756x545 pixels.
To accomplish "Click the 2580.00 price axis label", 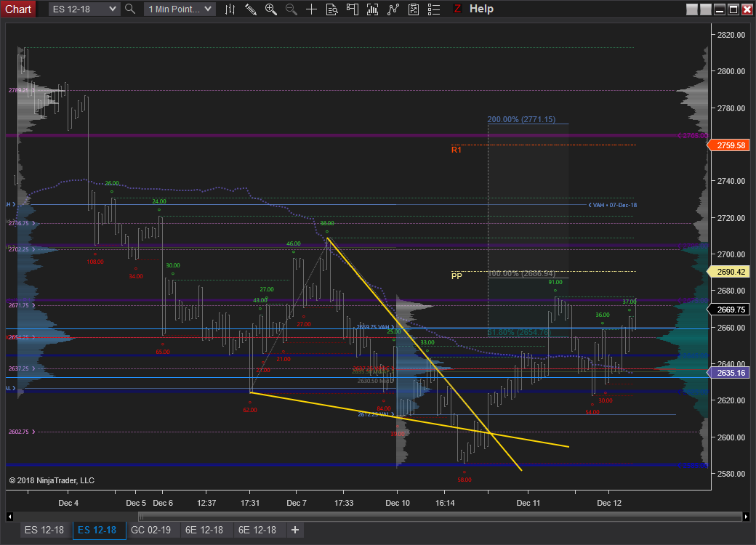I will (x=731, y=474).
